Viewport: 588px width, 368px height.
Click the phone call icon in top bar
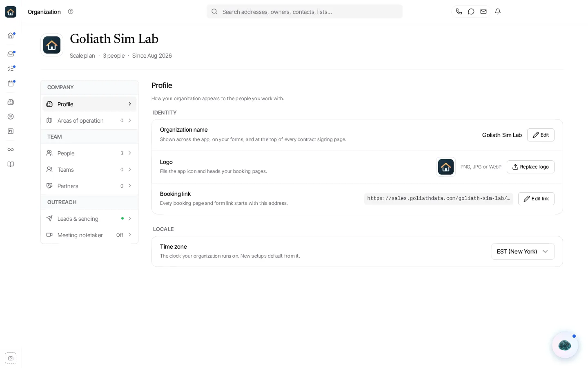pos(459,11)
